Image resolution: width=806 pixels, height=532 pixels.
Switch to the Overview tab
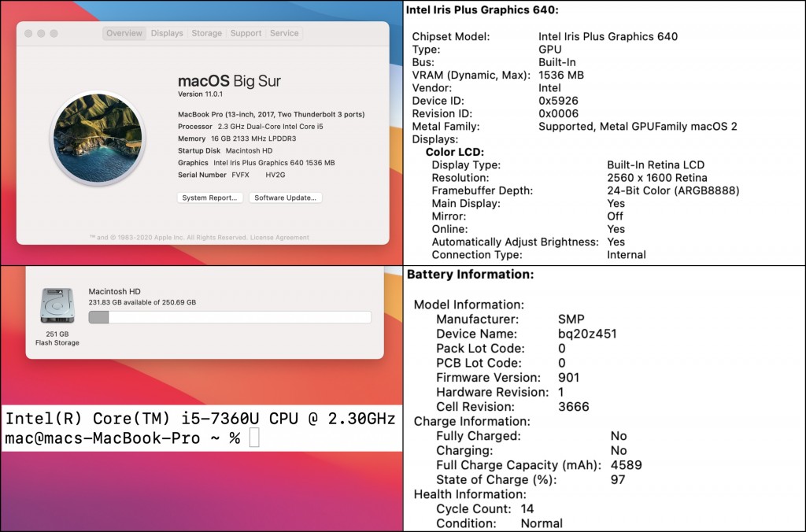(124, 33)
